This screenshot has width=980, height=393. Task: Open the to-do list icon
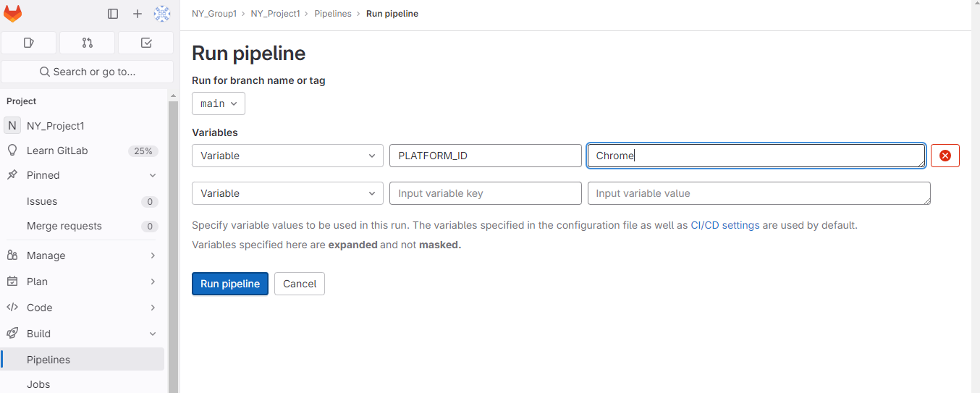pyautogui.click(x=146, y=43)
